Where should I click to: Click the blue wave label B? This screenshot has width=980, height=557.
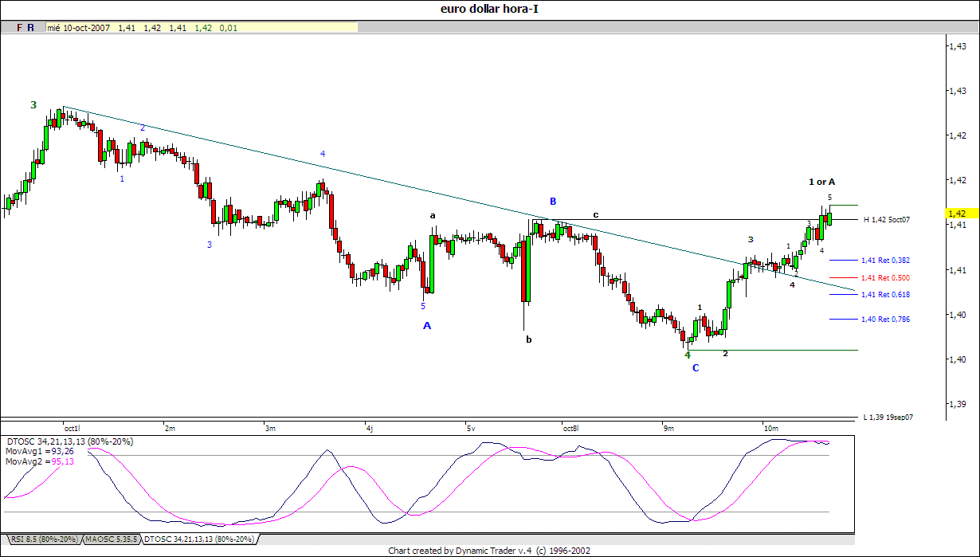tap(551, 201)
